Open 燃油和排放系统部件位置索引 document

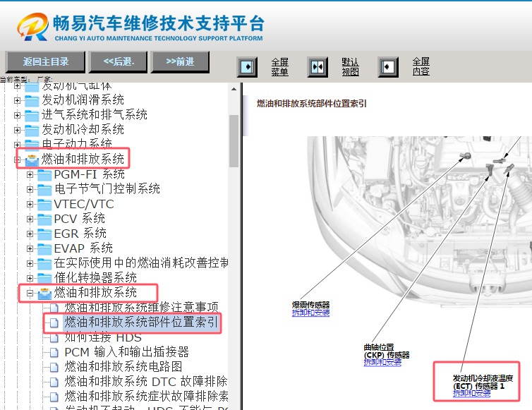click(141, 322)
